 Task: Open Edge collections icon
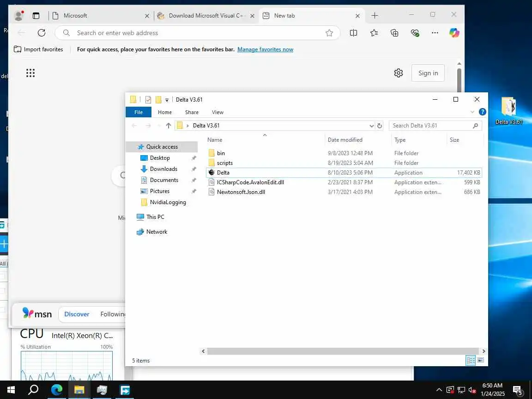click(394, 33)
